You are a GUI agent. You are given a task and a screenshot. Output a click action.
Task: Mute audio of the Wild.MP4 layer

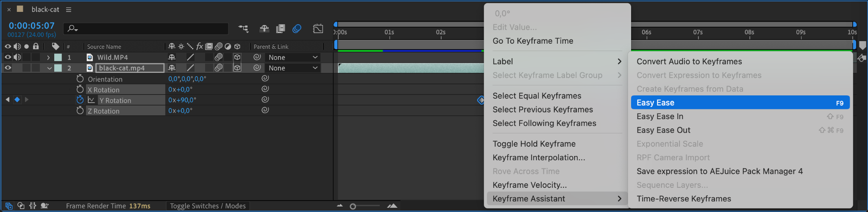click(x=17, y=57)
